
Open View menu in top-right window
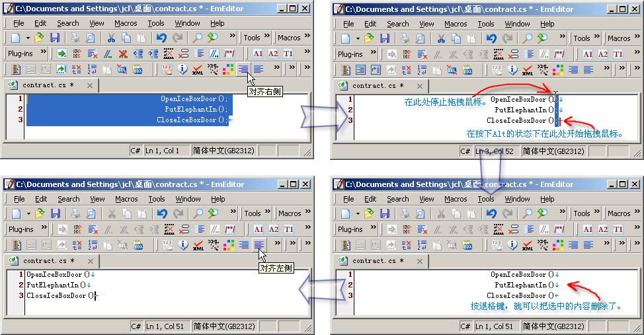coord(426,24)
